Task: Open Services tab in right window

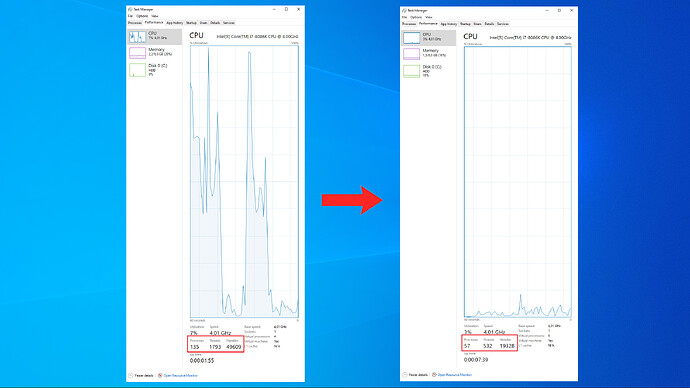Action: point(503,24)
